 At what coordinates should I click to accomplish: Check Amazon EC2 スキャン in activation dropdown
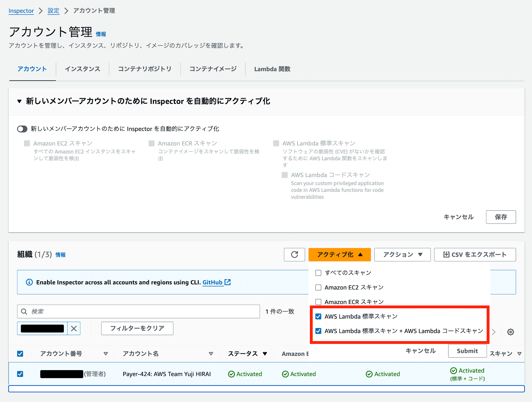(x=318, y=287)
